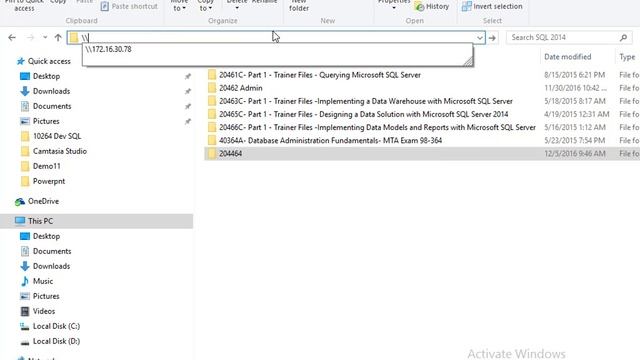This screenshot has width=640, height=360.
Task: Click the Go to arrow button
Action: click(x=492, y=38)
